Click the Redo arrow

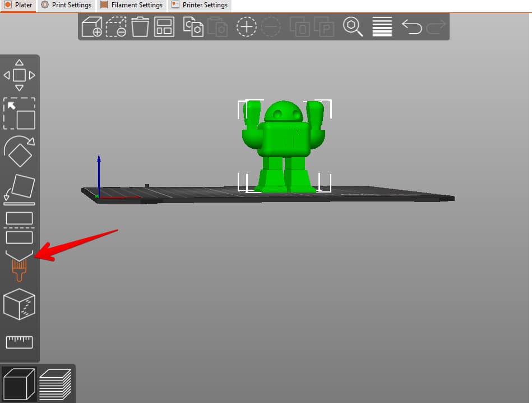tap(436, 26)
